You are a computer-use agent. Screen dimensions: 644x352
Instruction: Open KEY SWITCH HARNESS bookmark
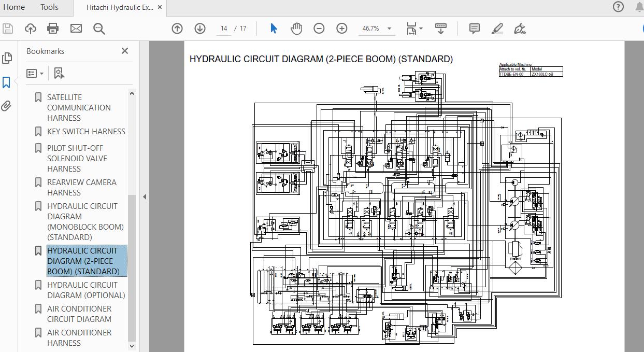click(x=86, y=131)
